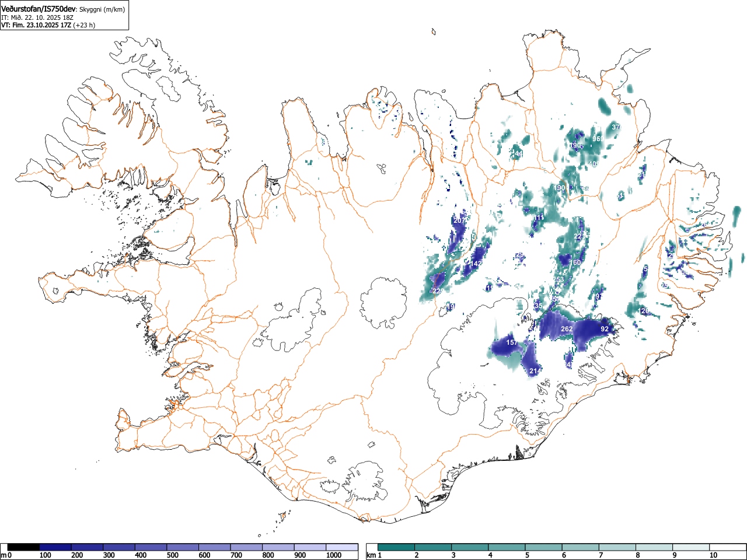
Task: Click the '35' visibility value on the map
Action: tap(538, 306)
